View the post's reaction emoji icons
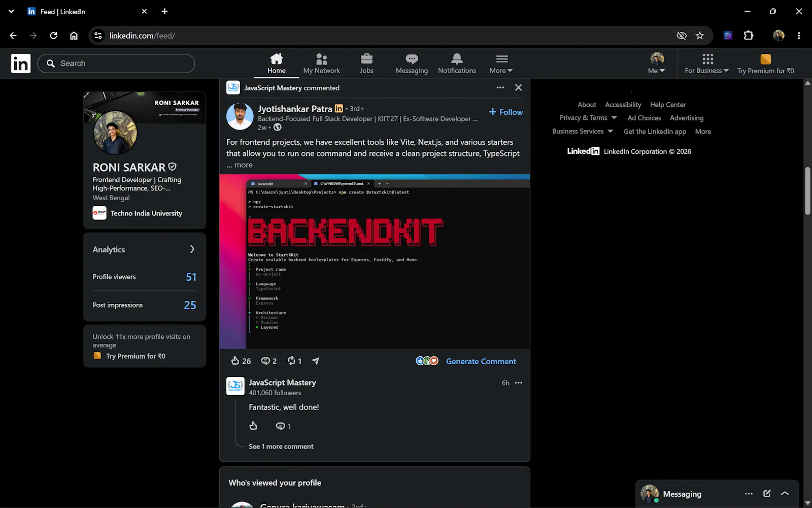The width and height of the screenshot is (812, 508). [x=427, y=361]
